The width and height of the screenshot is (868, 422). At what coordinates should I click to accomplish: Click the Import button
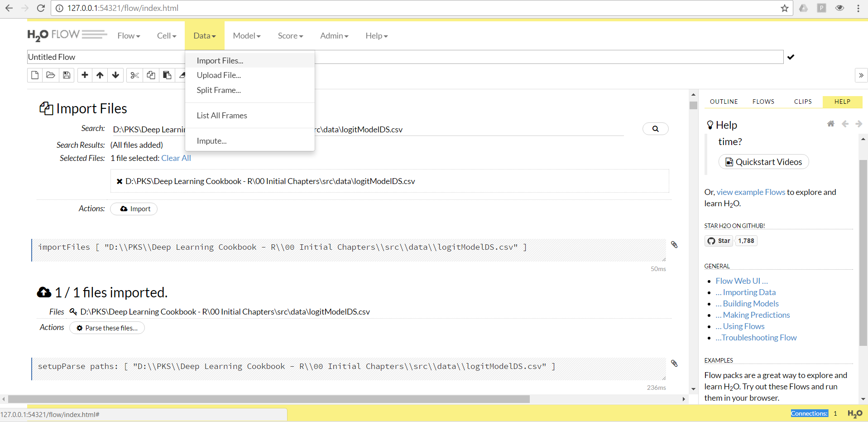click(134, 209)
